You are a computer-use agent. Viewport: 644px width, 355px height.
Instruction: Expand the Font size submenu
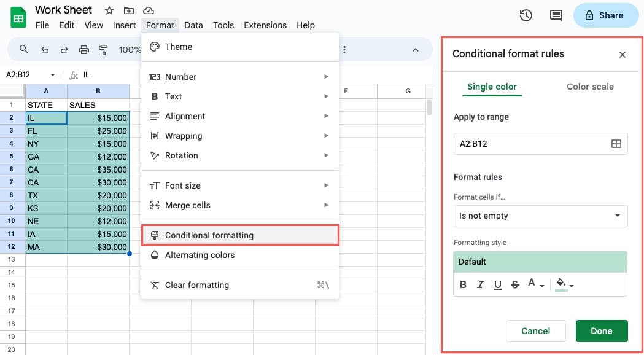coord(240,185)
